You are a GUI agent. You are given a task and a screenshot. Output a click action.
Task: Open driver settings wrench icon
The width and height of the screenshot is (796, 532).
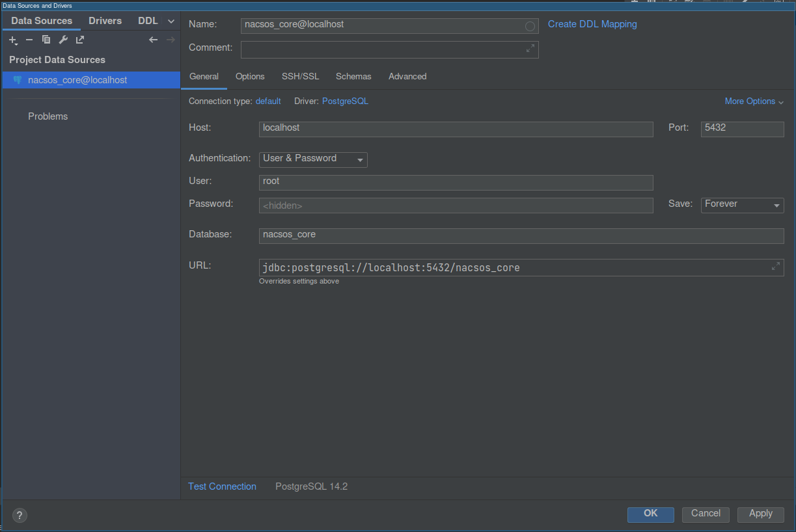tap(63, 40)
